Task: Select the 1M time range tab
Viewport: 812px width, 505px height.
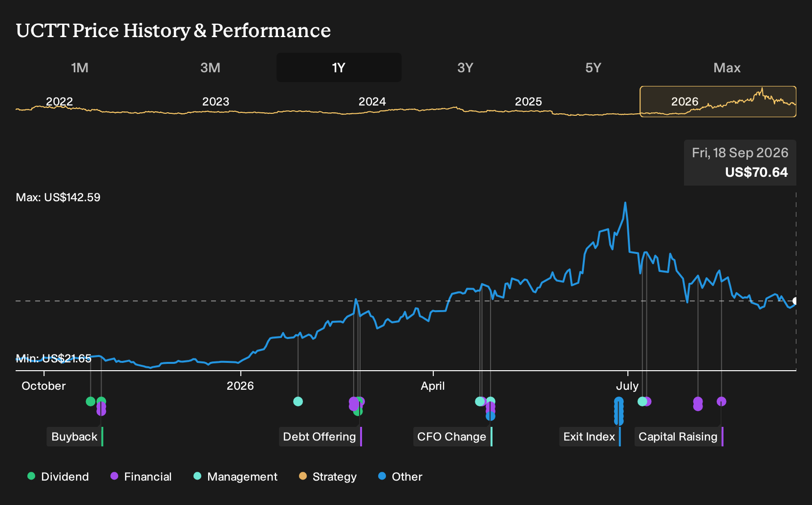Action: [x=80, y=67]
